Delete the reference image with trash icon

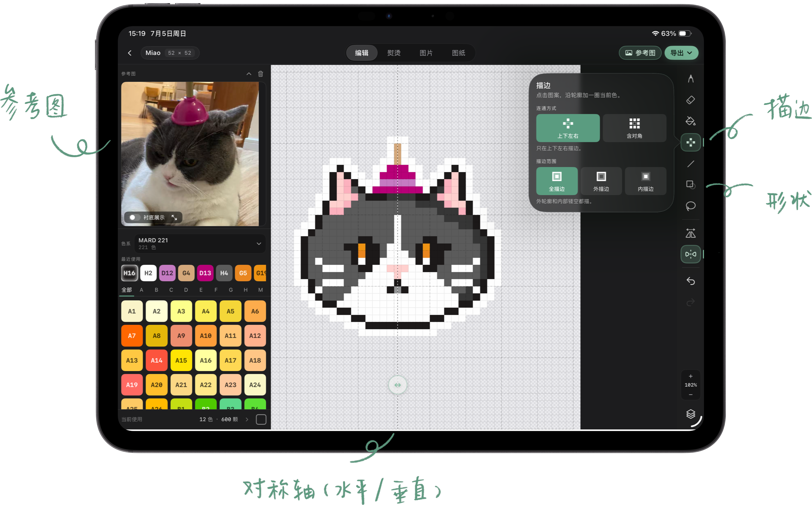pyautogui.click(x=260, y=74)
